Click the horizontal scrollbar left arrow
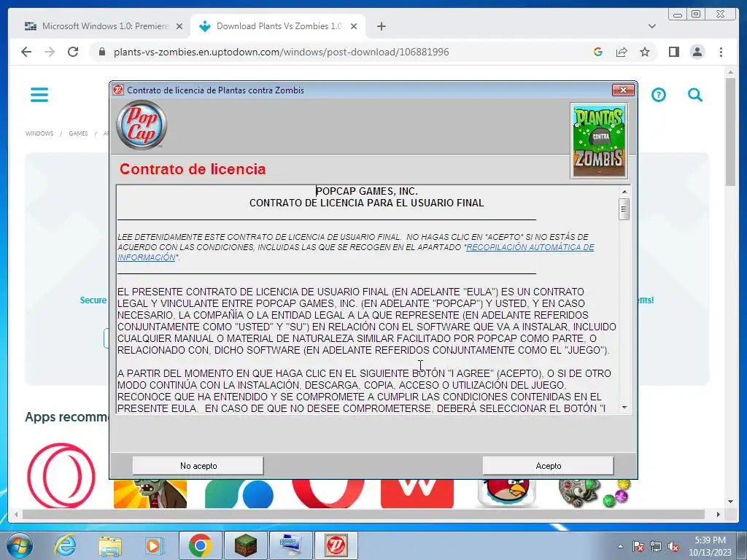The height and width of the screenshot is (560, 747). point(17,514)
